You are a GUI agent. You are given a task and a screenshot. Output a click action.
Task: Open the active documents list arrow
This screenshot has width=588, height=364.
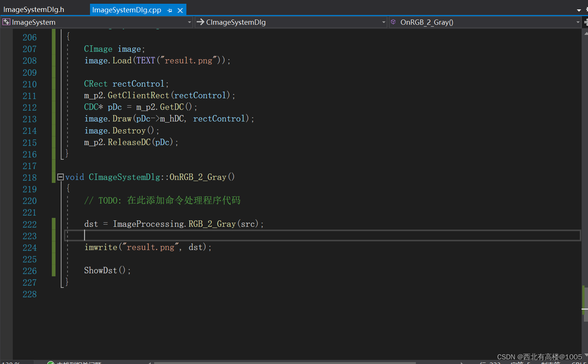(579, 10)
